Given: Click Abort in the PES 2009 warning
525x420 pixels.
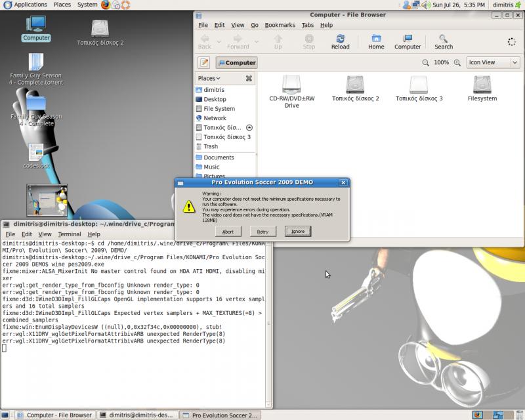Looking at the screenshot, I should coord(228,232).
